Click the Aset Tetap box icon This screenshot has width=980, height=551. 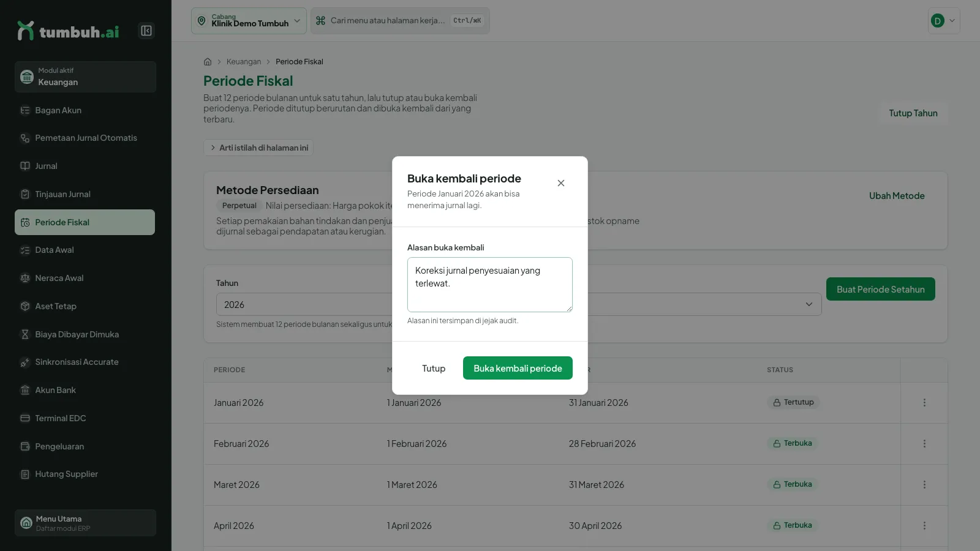click(25, 306)
